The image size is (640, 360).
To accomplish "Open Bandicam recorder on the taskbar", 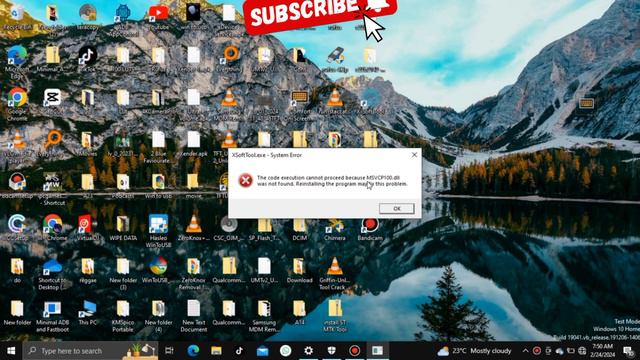I will pyautogui.click(x=355, y=351).
